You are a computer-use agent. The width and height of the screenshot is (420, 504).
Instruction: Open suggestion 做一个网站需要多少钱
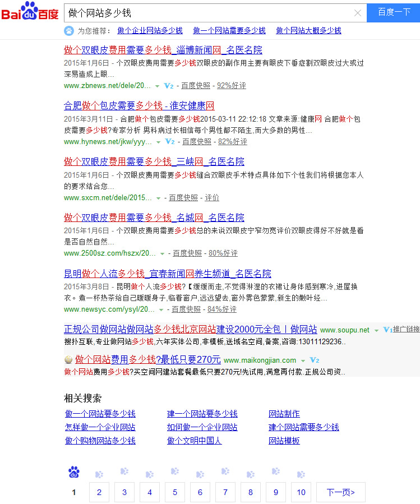[229, 31]
